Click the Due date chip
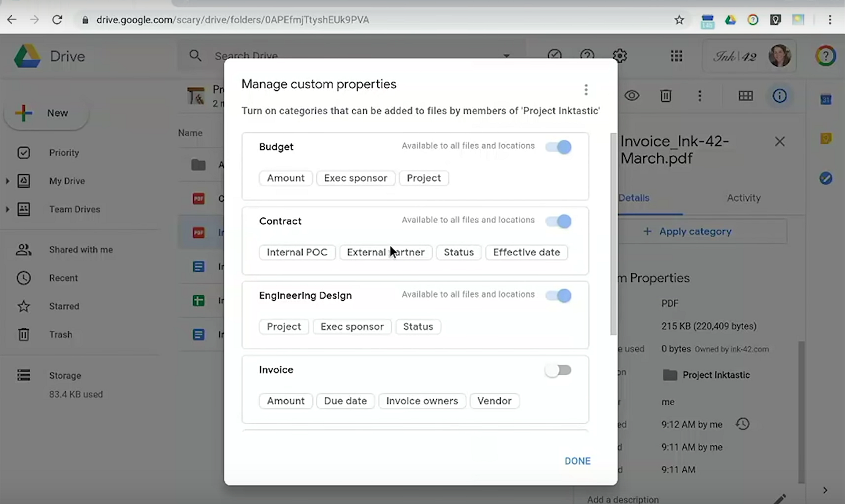 [345, 401]
